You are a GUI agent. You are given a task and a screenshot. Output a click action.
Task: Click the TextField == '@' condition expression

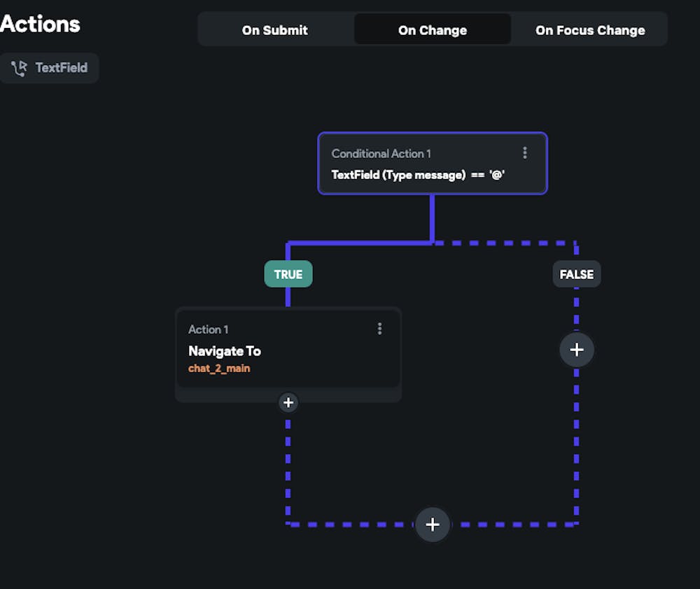tap(418, 175)
